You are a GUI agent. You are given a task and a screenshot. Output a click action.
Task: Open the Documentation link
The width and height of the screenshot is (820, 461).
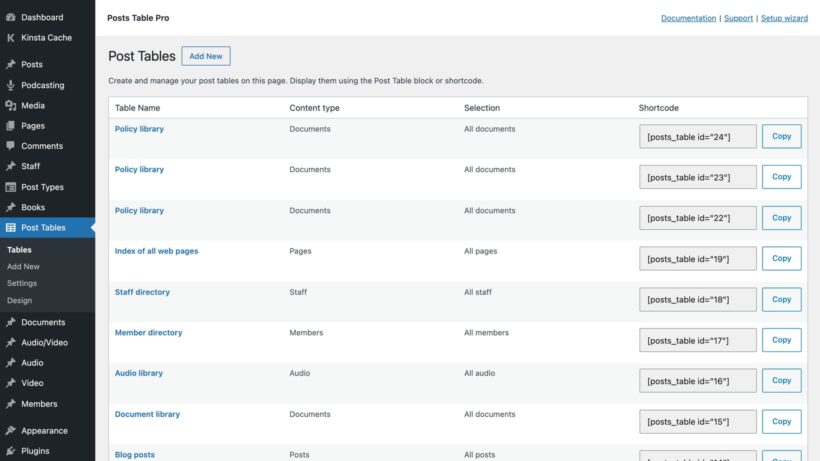[x=688, y=18]
